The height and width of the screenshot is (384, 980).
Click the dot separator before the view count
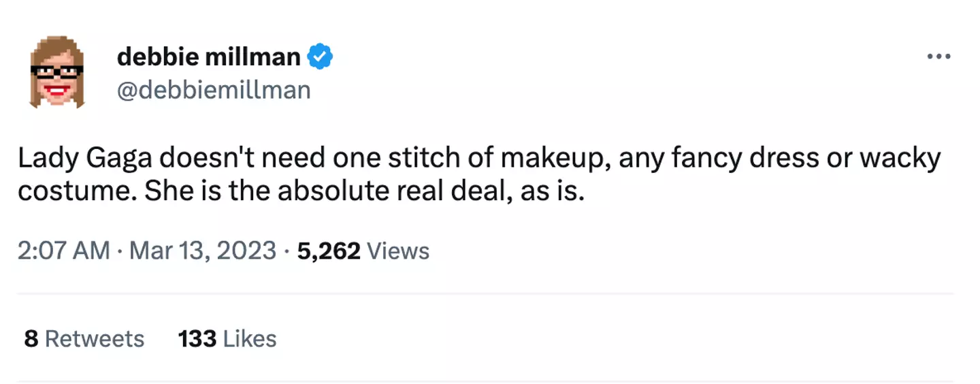click(287, 251)
